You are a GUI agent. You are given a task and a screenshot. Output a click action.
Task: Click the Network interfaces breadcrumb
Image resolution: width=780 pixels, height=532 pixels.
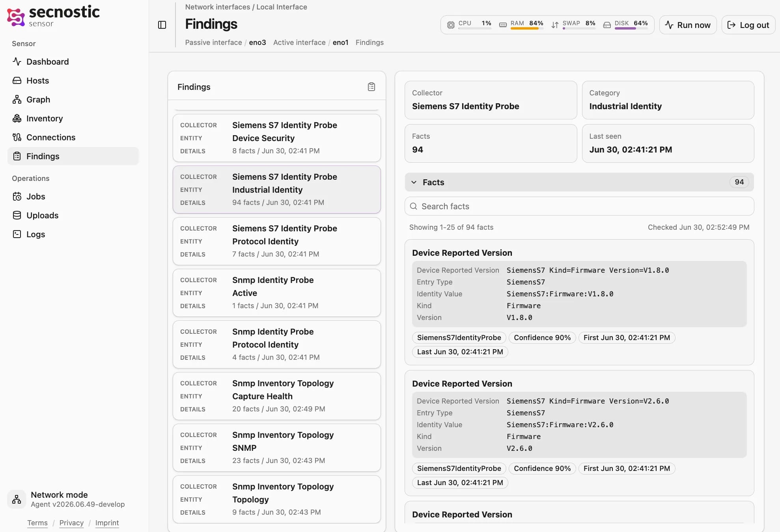click(x=217, y=7)
